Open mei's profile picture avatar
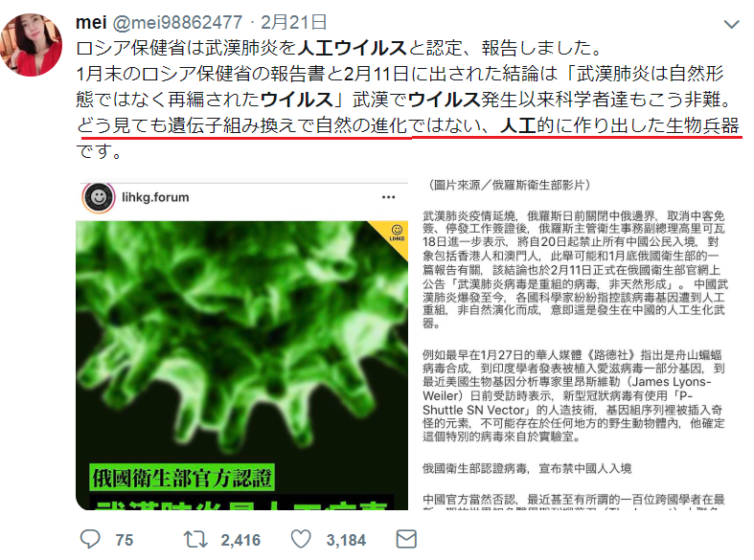Screen dimensions: 754x560 point(32,45)
